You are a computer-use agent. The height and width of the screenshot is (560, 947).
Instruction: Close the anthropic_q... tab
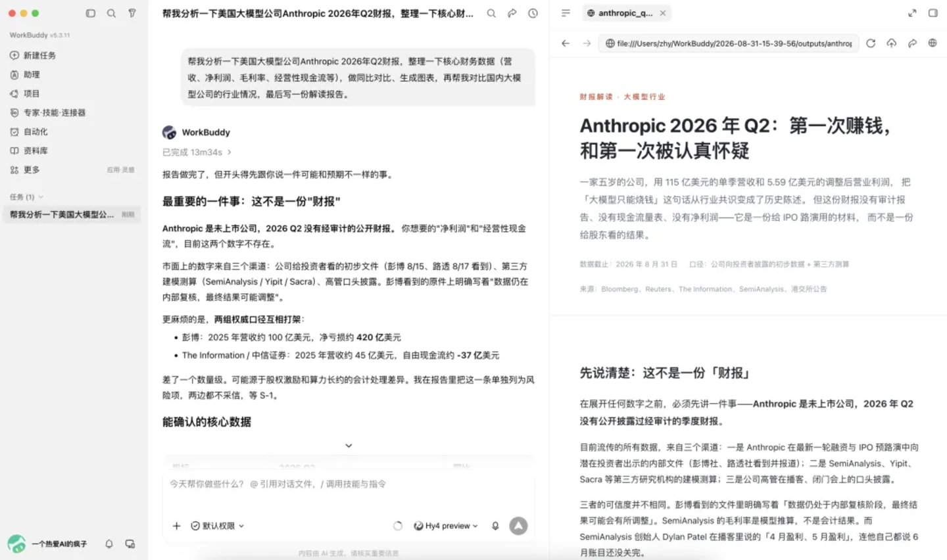click(662, 13)
